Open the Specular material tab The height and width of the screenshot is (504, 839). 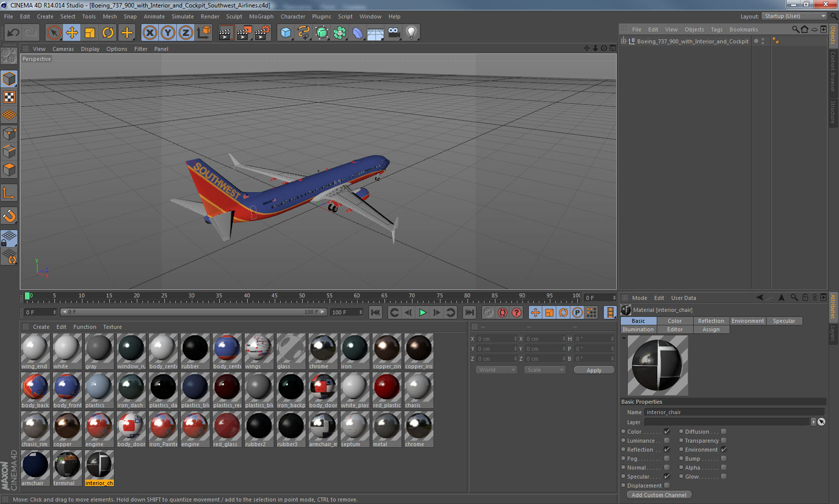point(784,321)
